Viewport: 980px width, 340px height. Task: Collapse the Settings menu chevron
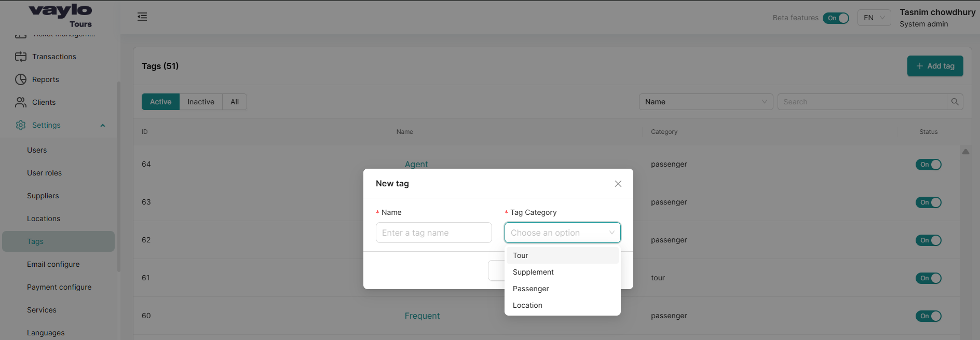(103, 126)
